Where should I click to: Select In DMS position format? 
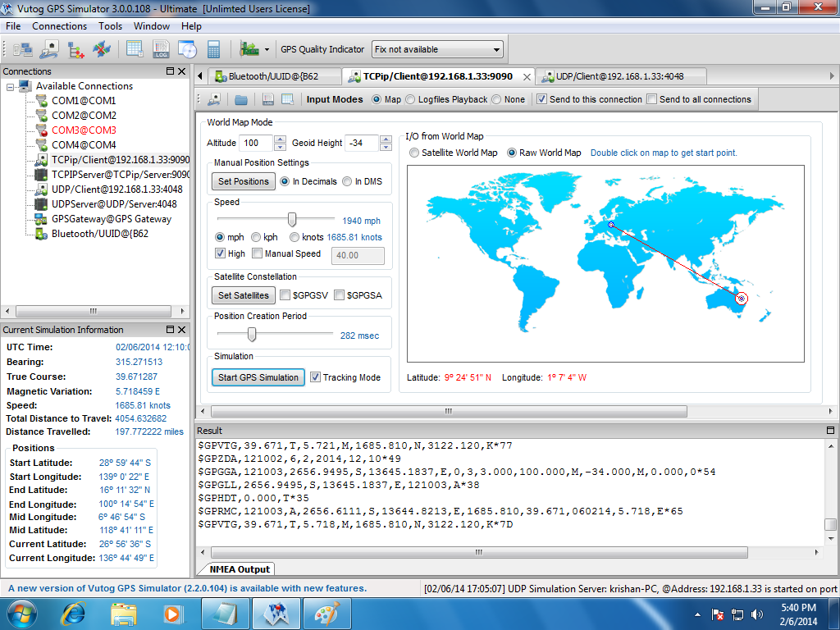tap(347, 181)
